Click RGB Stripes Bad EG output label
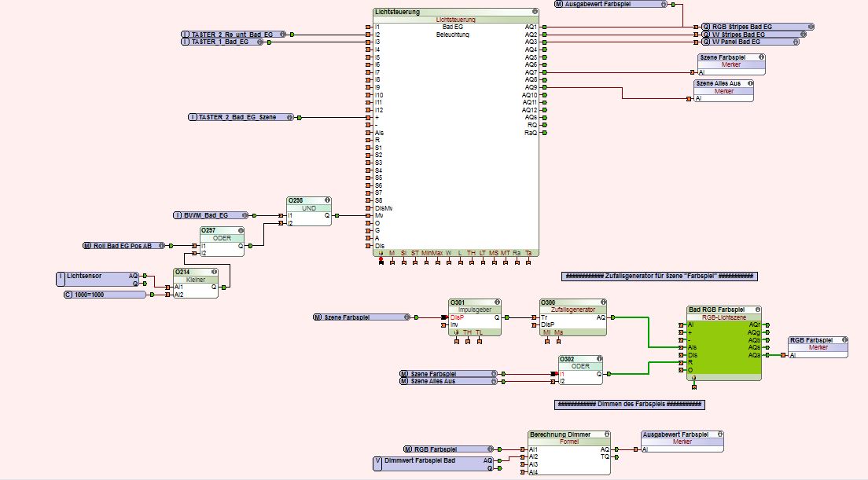868x480 pixels. (741, 27)
